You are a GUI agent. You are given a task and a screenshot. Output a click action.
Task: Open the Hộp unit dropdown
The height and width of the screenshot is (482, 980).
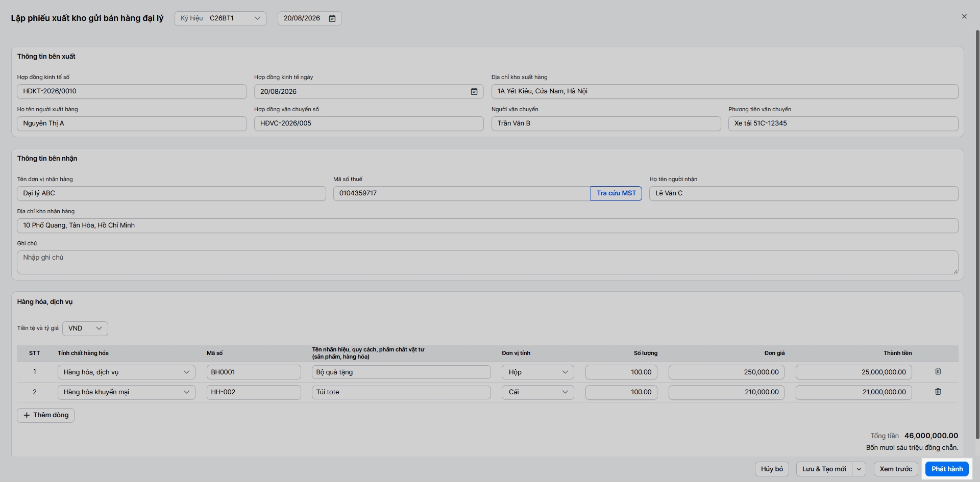coord(538,372)
